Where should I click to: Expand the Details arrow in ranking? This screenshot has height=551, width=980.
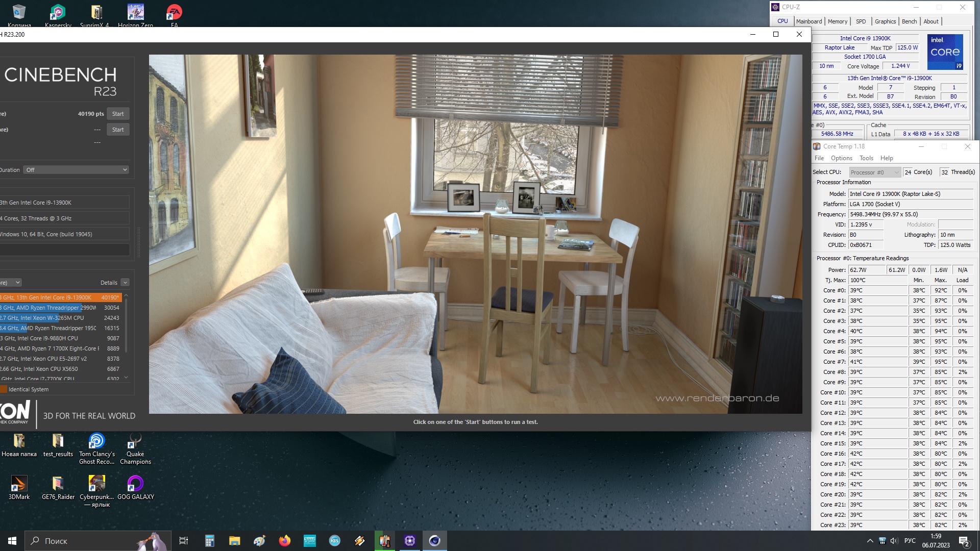coord(125,283)
